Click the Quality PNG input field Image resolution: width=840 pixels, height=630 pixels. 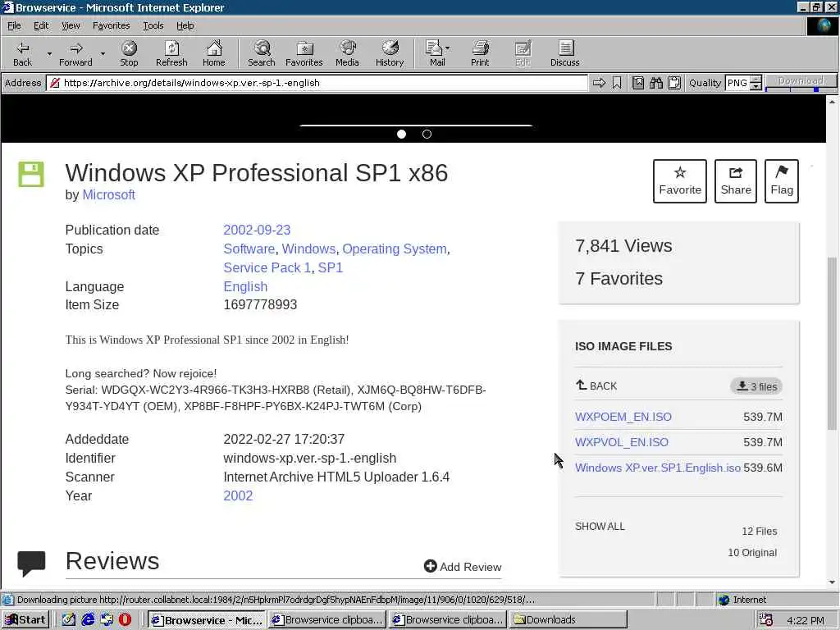[x=737, y=83]
